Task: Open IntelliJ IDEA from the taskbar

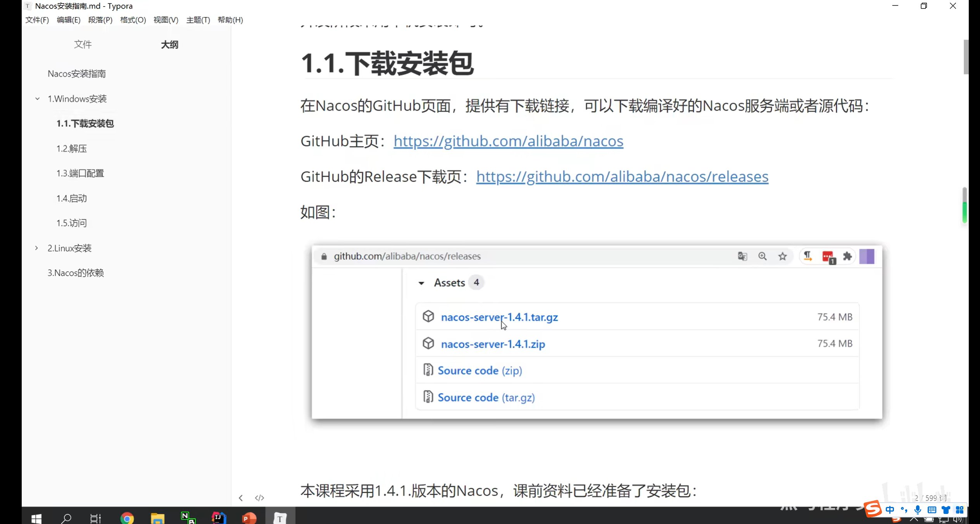Action: tap(219, 518)
